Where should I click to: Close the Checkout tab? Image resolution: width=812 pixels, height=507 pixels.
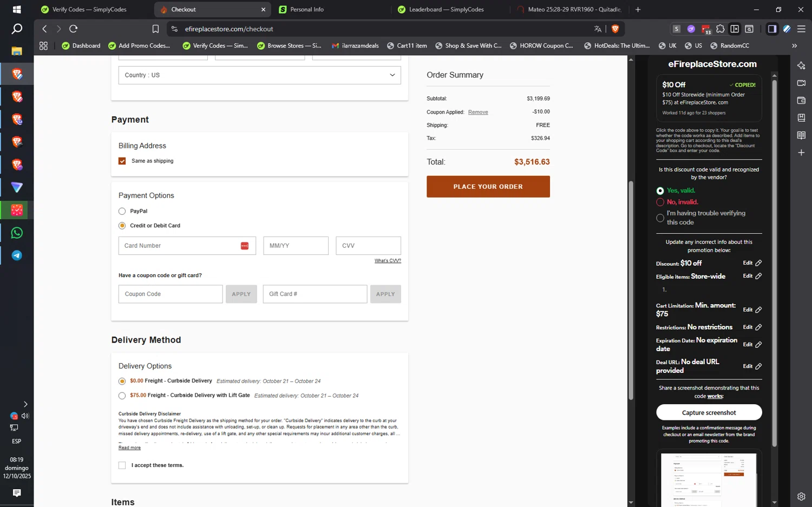[x=264, y=9]
